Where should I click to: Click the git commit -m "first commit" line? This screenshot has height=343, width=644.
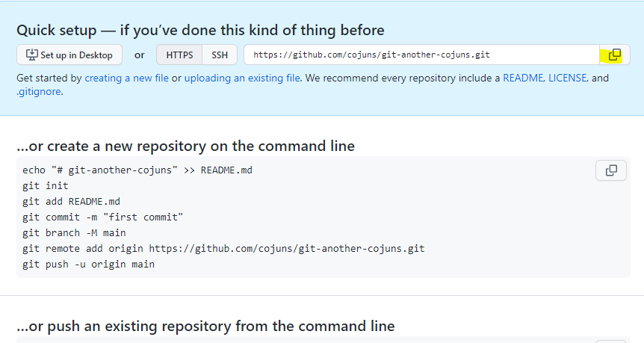(x=102, y=217)
